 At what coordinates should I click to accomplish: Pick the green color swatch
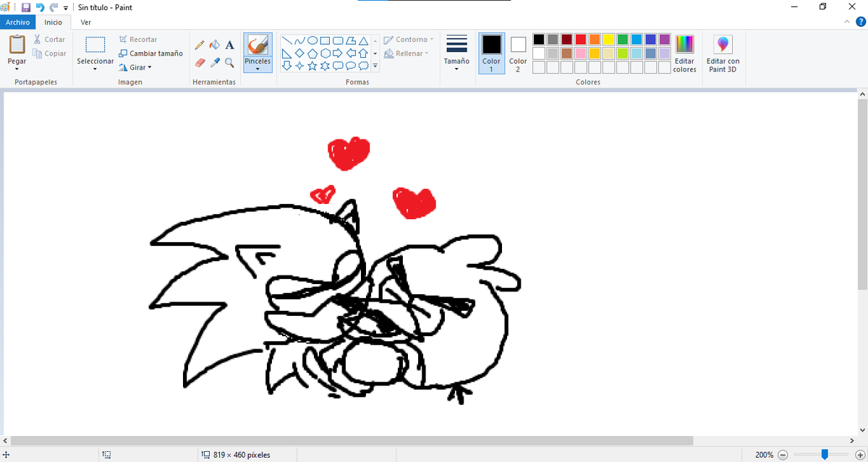tap(622, 39)
